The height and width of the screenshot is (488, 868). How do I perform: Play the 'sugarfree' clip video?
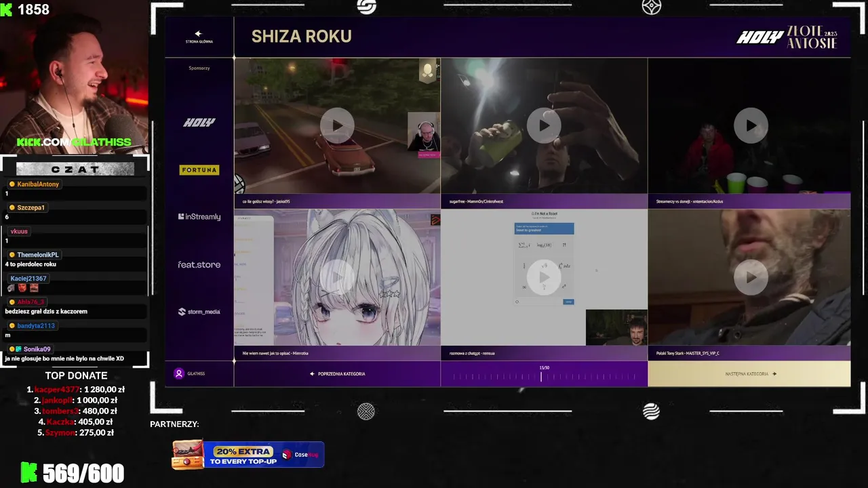point(544,125)
